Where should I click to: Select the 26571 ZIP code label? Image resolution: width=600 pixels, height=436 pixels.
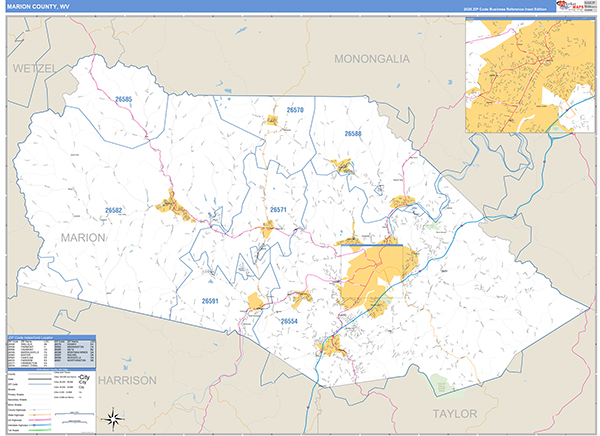click(x=278, y=210)
